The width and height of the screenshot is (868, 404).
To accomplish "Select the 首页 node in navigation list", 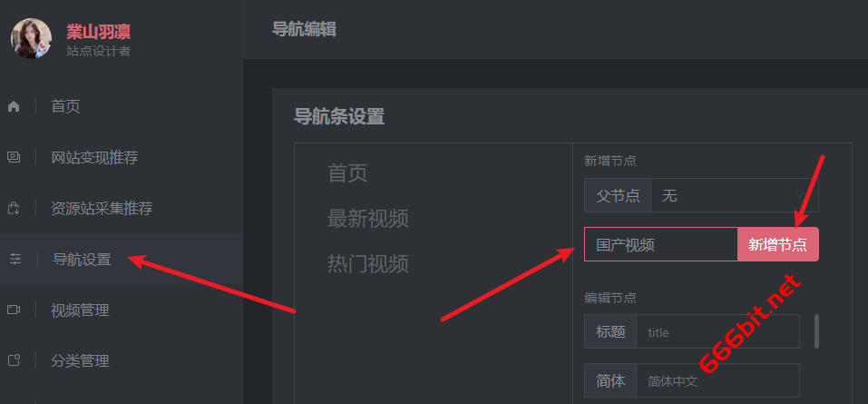I will coord(347,173).
